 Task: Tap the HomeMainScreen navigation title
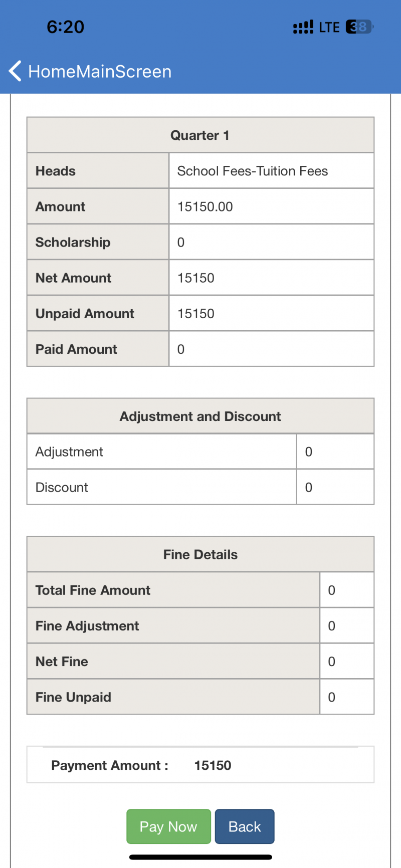pyautogui.click(x=100, y=72)
